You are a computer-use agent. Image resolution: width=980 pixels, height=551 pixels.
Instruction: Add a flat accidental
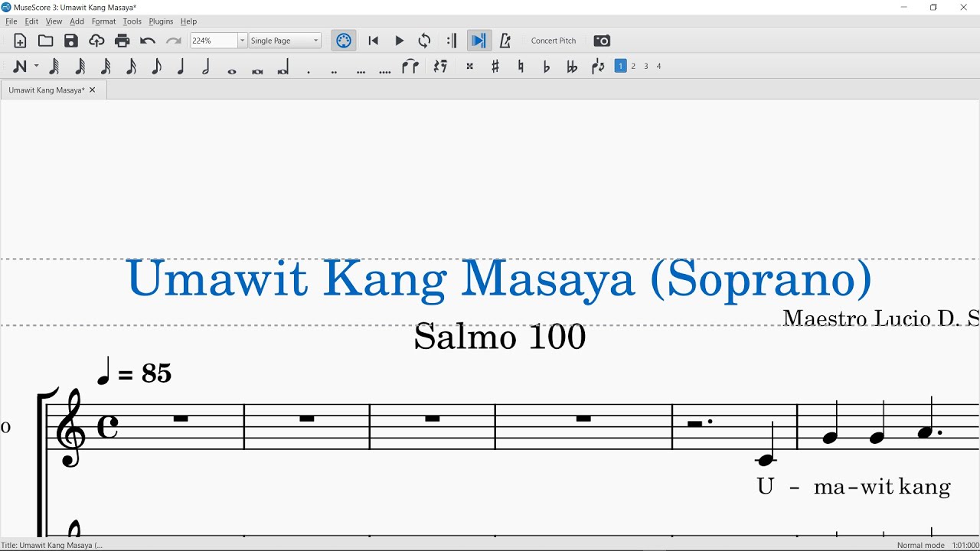pyautogui.click(x=546, y=67)
